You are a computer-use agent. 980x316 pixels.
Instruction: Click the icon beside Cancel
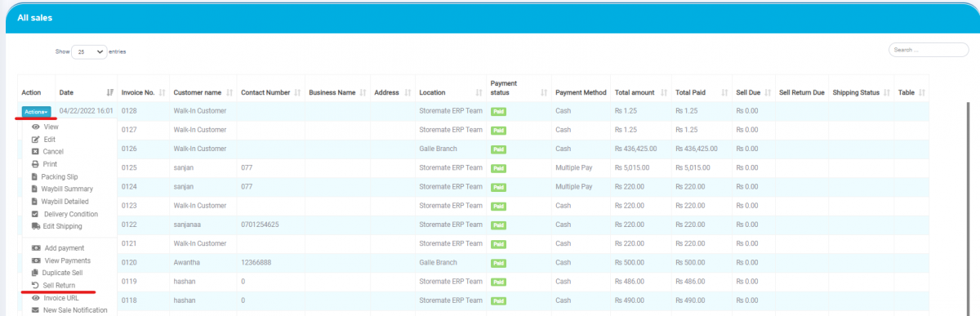(x=35, y=152)
